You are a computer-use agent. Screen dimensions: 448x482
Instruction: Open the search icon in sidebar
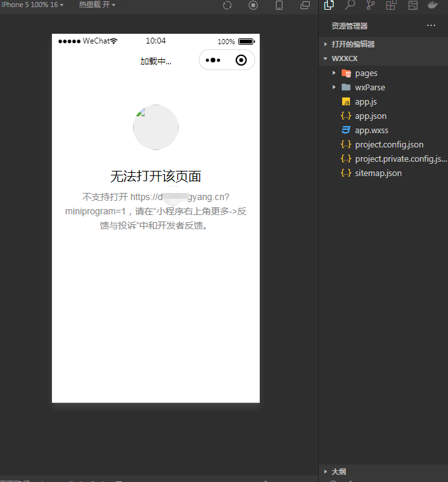(x=350, y=5)
